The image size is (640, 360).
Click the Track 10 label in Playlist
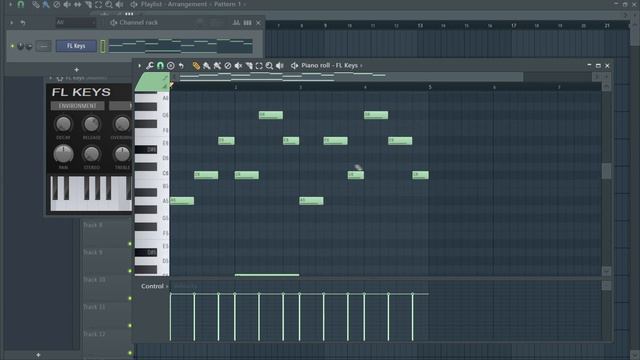[94, 280]
